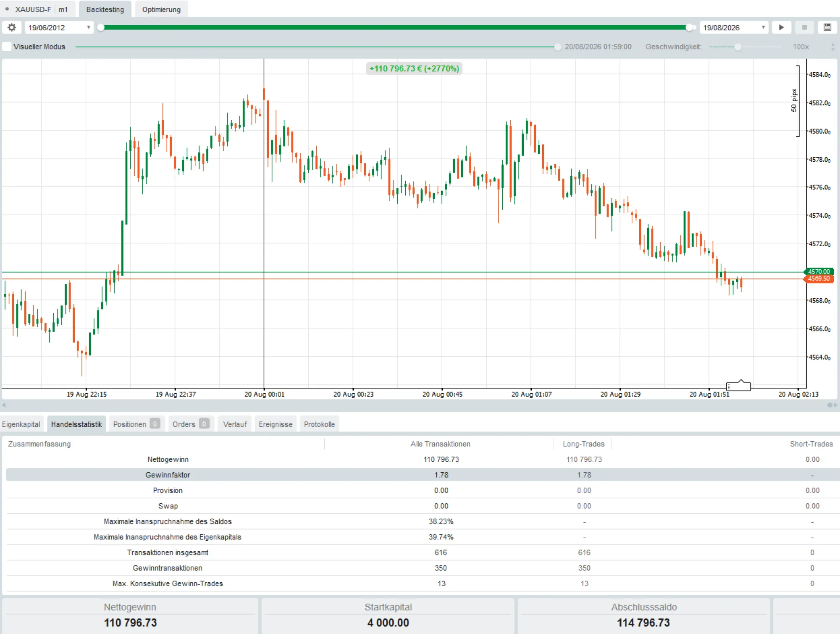The width and height of the screenshot is (840, 634).
Task: Switch to the Backtesting tab
Action: 105,9
